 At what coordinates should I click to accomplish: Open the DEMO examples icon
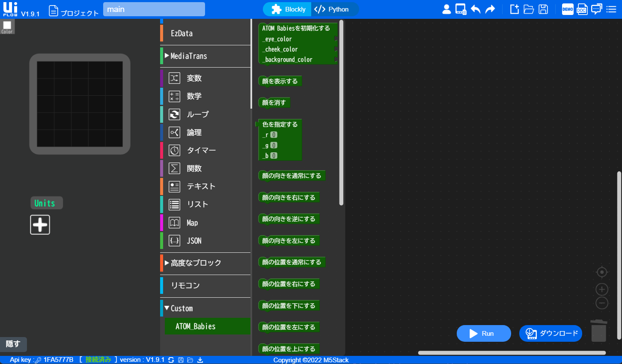pos(568,9)
